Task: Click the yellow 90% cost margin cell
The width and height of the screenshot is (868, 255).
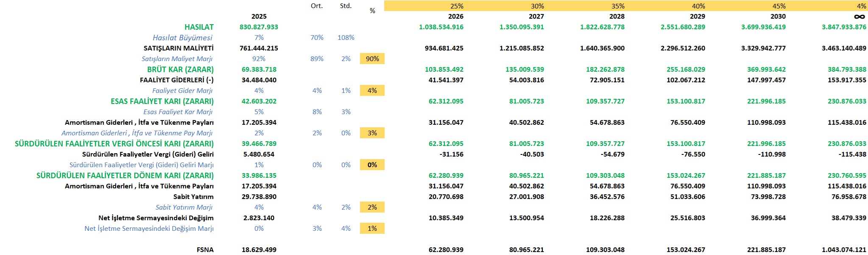Action: pyautogui.click(x=372, y=59)
